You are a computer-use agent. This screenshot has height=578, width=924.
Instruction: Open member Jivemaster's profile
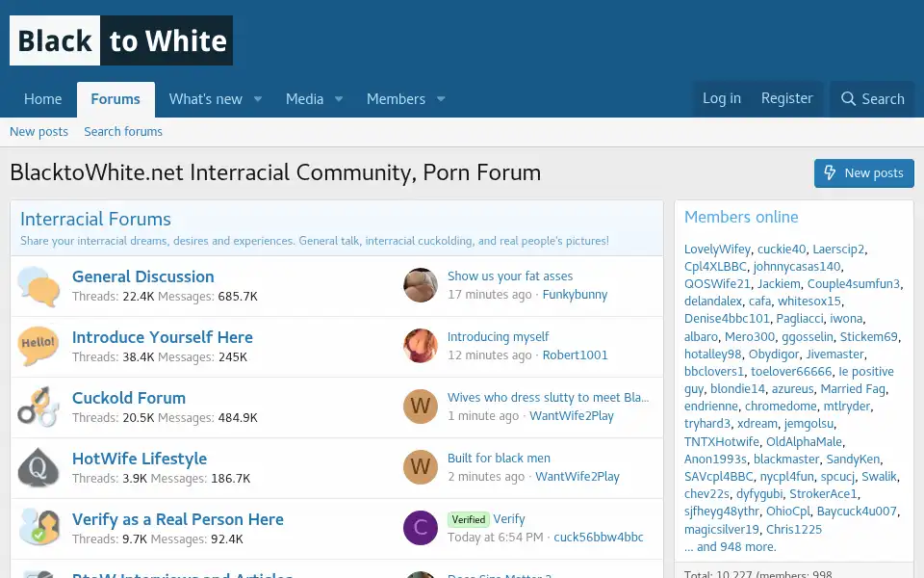tap(835, 355)
